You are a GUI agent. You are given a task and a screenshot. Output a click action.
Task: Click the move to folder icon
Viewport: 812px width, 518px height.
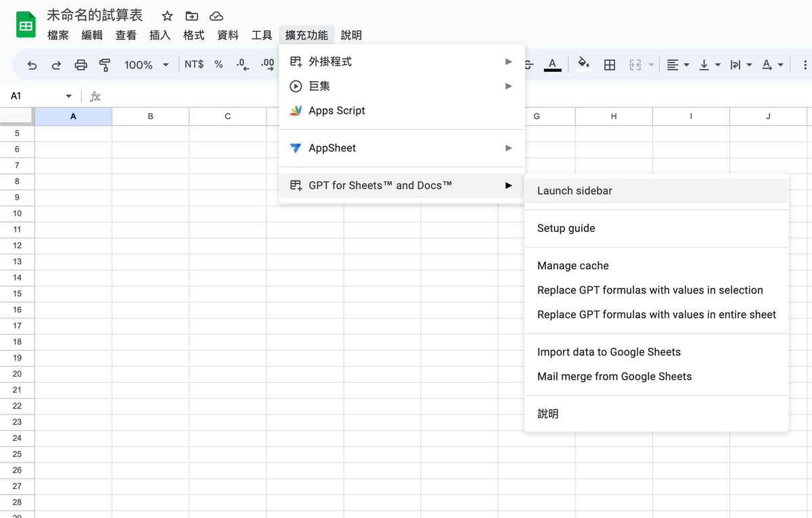pos(191,16)
